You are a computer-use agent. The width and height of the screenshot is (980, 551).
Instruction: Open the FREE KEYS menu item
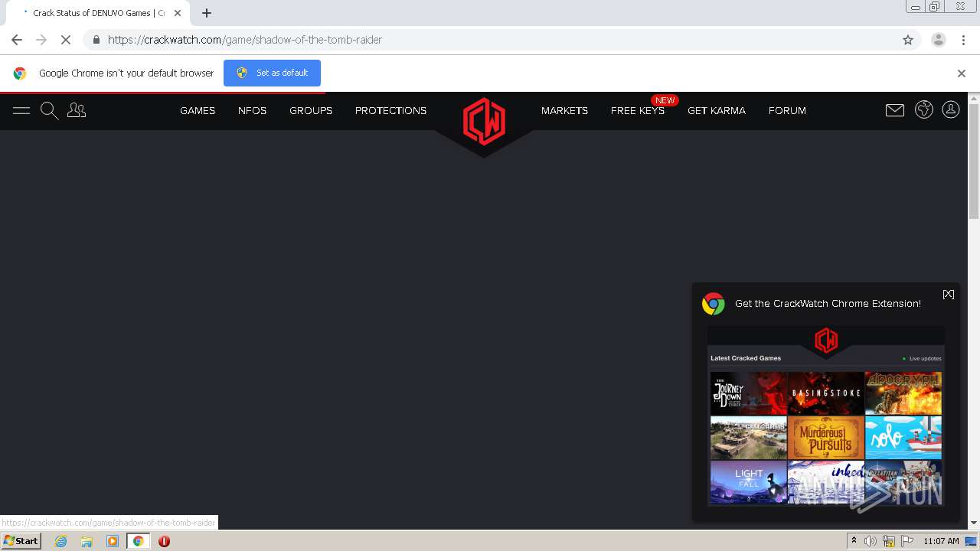(638, 111)
